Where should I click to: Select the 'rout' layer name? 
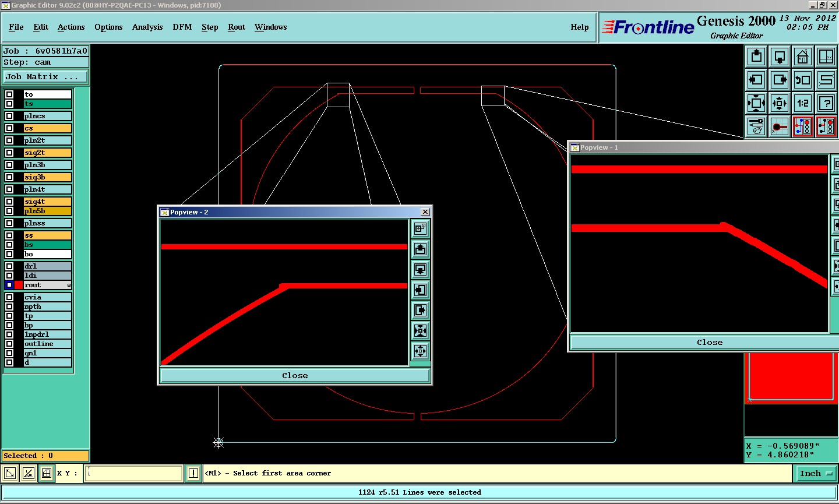pyautogui.click(x=47, y=285)
